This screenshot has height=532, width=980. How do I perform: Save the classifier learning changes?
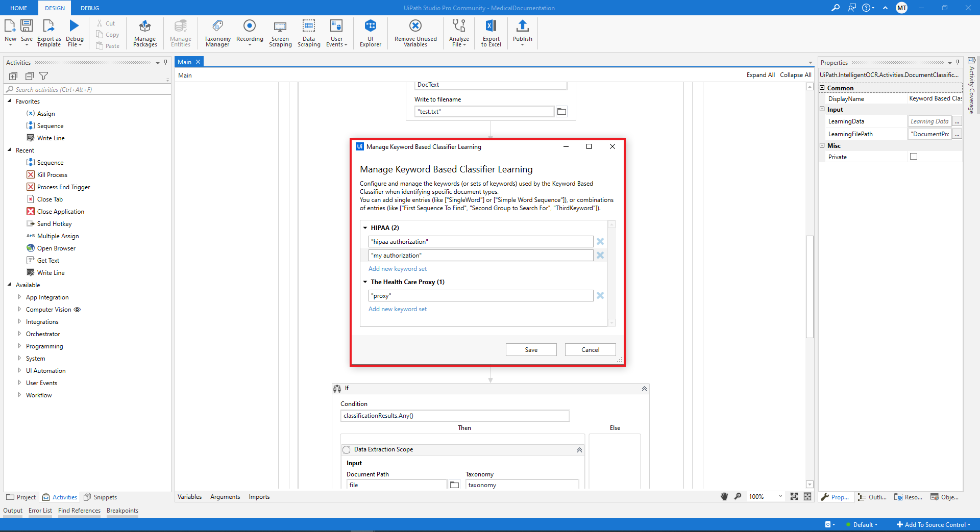pos(531,349)
